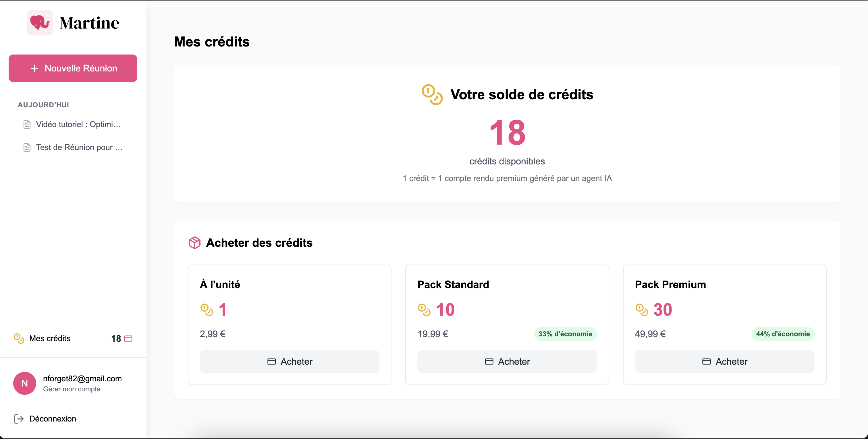Click the coins icon beside Votre solde
868x439 pixels.
click(432, 95)
